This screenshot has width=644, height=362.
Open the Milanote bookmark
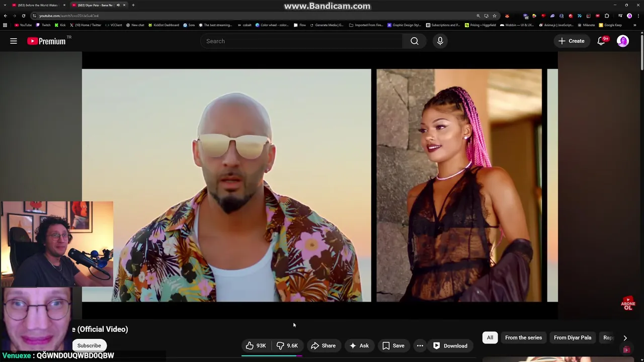[x=587, y=25]
